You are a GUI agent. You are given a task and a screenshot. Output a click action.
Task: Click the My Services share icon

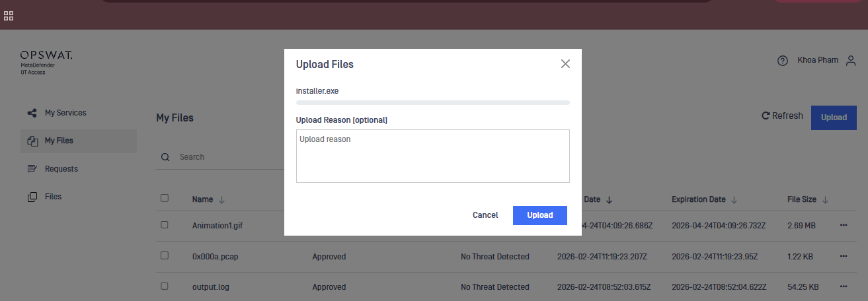click(x=32, y=113)
